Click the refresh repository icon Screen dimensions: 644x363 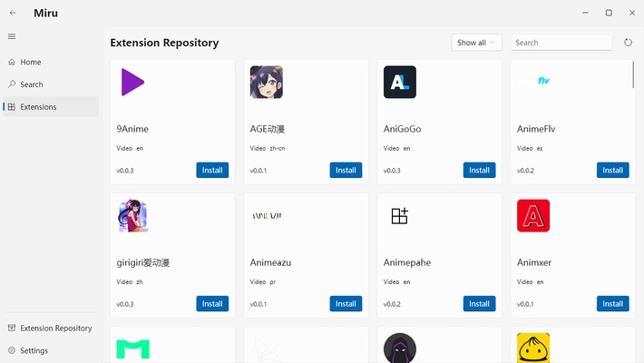click(x=629, y=43)
